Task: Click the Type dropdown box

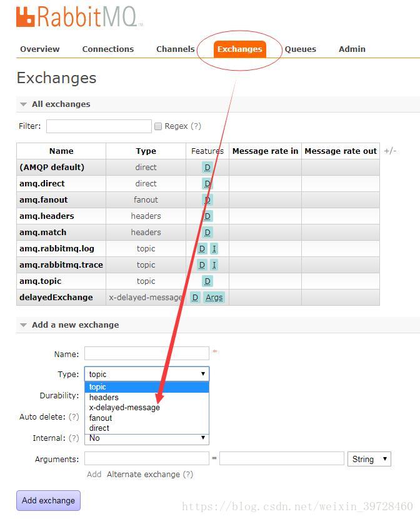Action: (147, 374)
